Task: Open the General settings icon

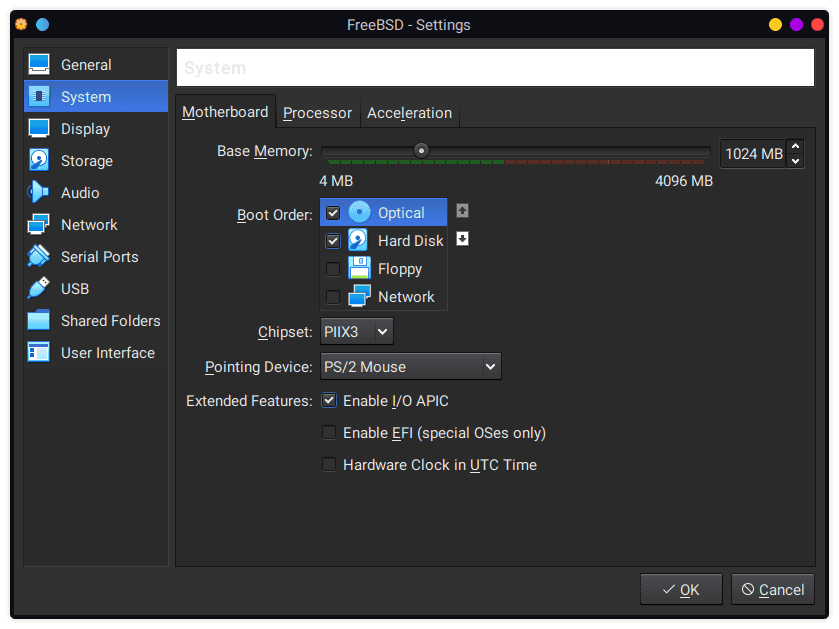Action: coord(39,64)
